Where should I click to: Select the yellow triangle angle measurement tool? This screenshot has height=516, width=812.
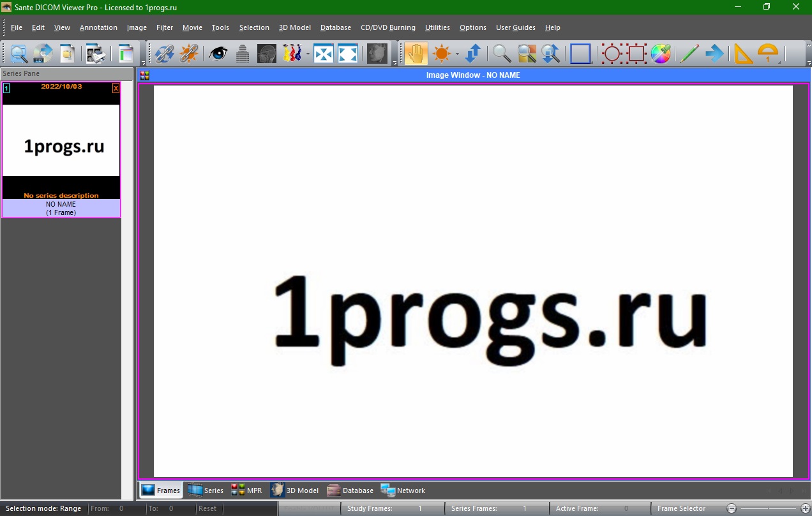pos(743,54)
